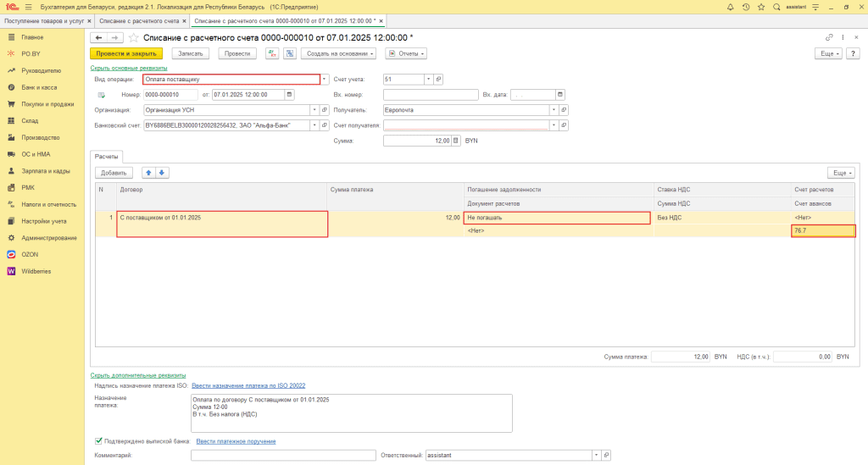The height and width of the screenshot is (465, 868).
Task: Expand Организация dropdown arrow
Action: (314, 110)
